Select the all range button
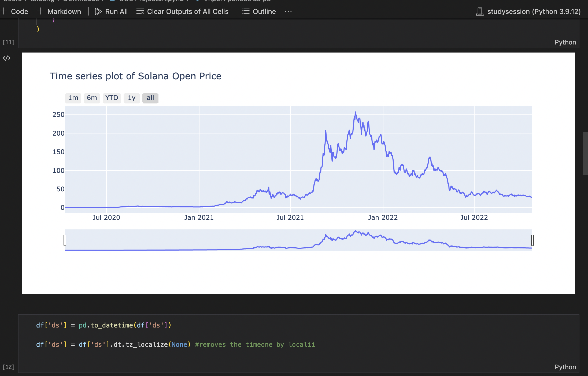Image resolution: width=588 pixels, height=376 pixels. tap(150, 98)
